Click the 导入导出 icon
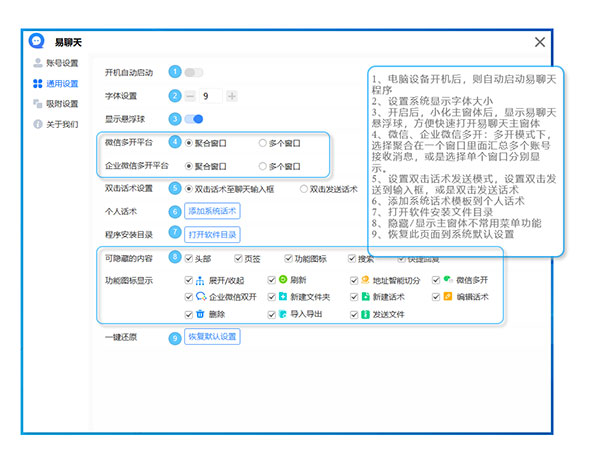The height and width of the screenshot is (464, 600). pyautogui.click(x=283, y=314)
